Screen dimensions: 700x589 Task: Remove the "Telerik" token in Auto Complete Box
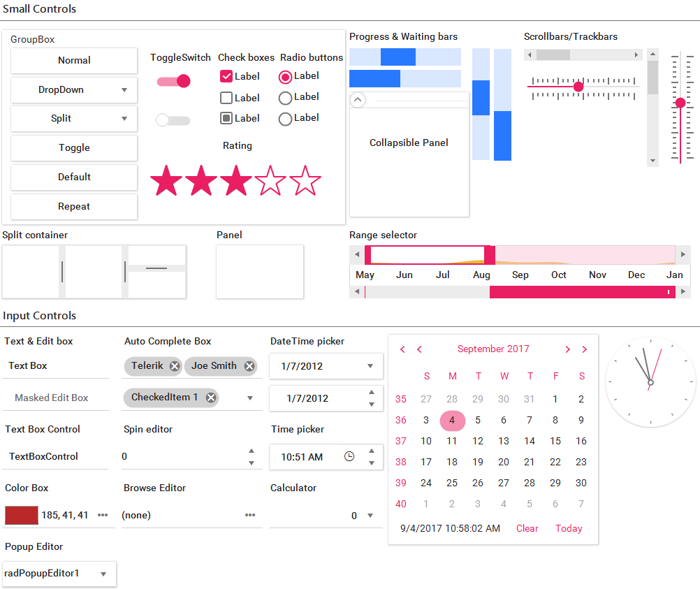[175, 365]
